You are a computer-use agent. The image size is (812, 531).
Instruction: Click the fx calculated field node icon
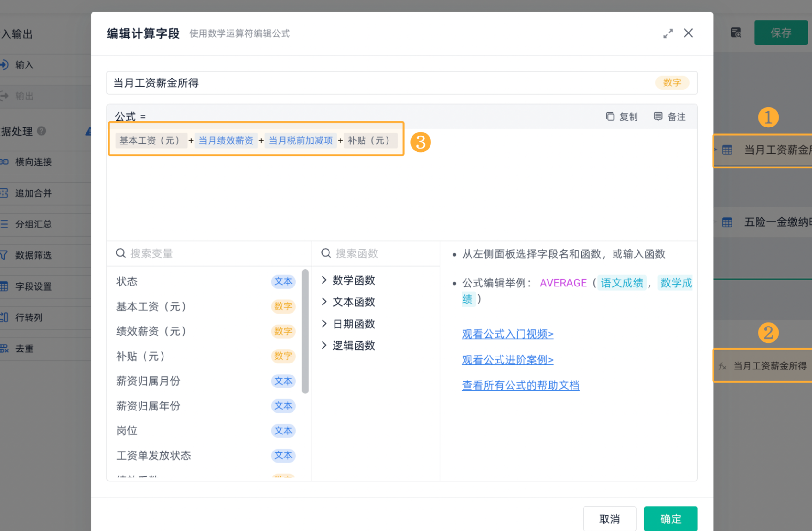722,366
